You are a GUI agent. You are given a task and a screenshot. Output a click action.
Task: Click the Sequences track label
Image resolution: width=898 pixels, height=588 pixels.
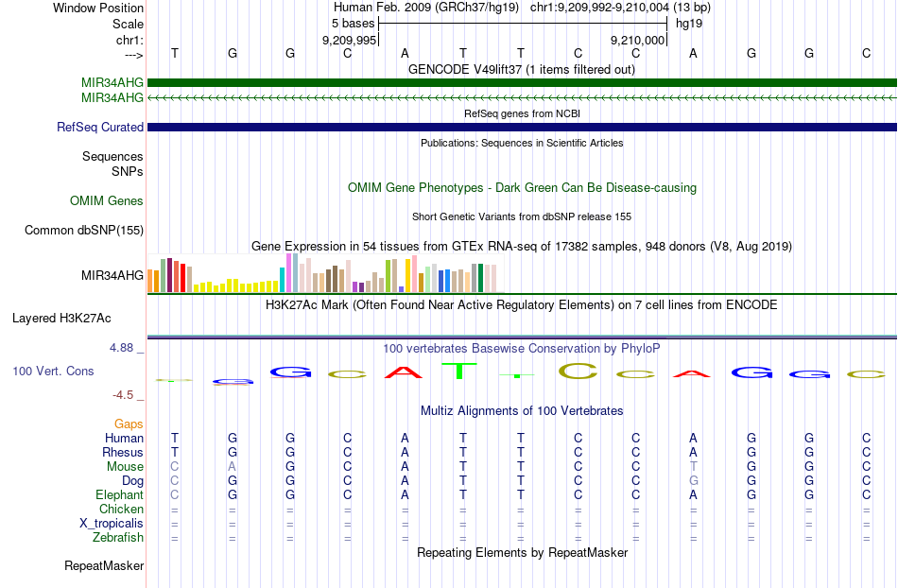(x=112, y=156)
